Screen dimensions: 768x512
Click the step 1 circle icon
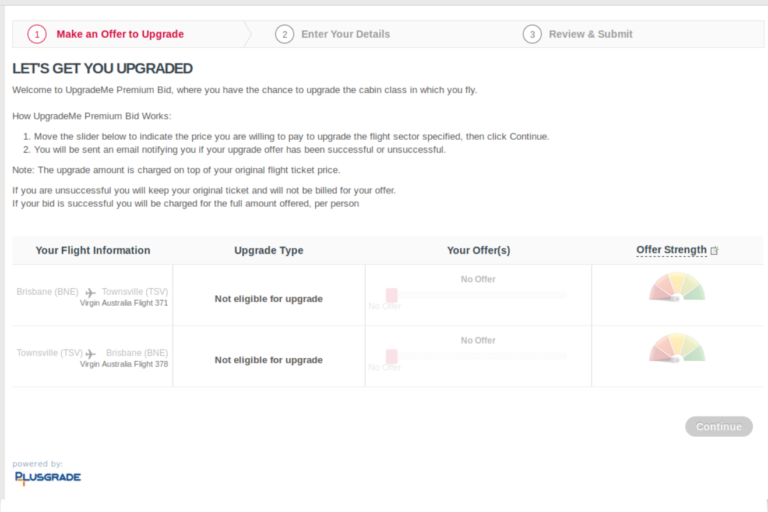click(37, 34)
